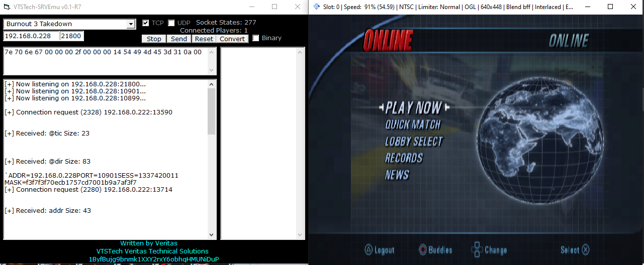Image resolution: width=644 pixels, height=265 pixels.
Task: Click the PCSX2 emulator title bar icon
Action: tap(316, 7)
